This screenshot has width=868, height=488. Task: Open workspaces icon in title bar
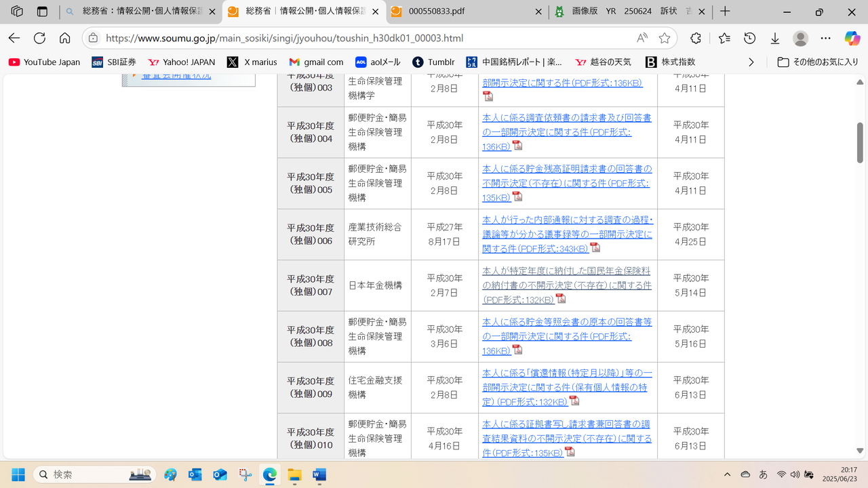pyautogui.click(x=17, y=12)
